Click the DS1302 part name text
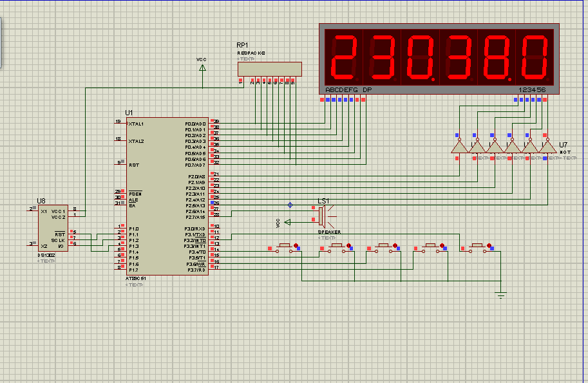The height and width of the screenshot is (383, 588). [x=46, y=255]
